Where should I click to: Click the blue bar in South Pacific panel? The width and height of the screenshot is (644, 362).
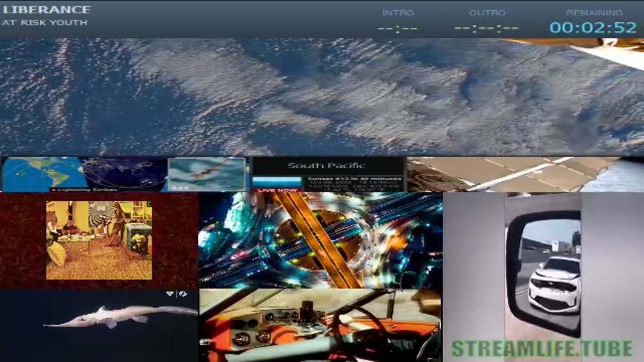pos(276,181)
